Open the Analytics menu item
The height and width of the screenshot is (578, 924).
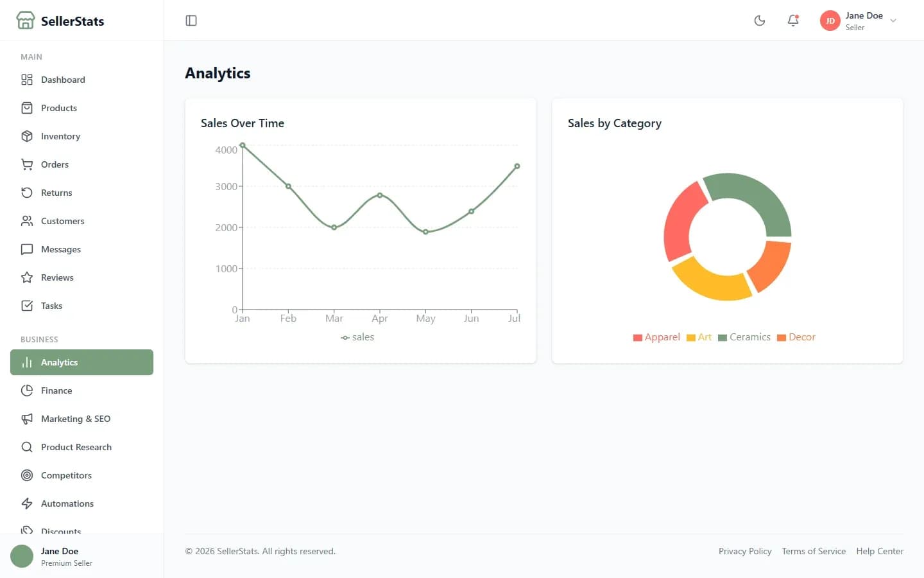[81, 362]
